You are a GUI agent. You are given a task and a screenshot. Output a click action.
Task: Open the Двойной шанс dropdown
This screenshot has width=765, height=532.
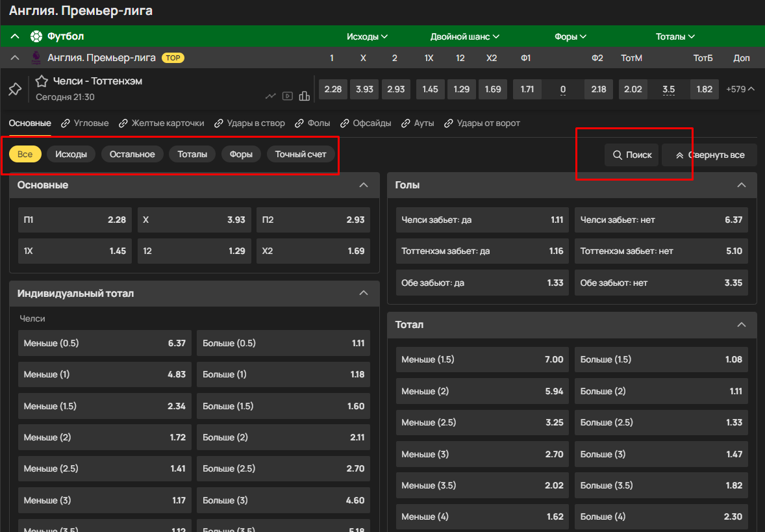464,36
